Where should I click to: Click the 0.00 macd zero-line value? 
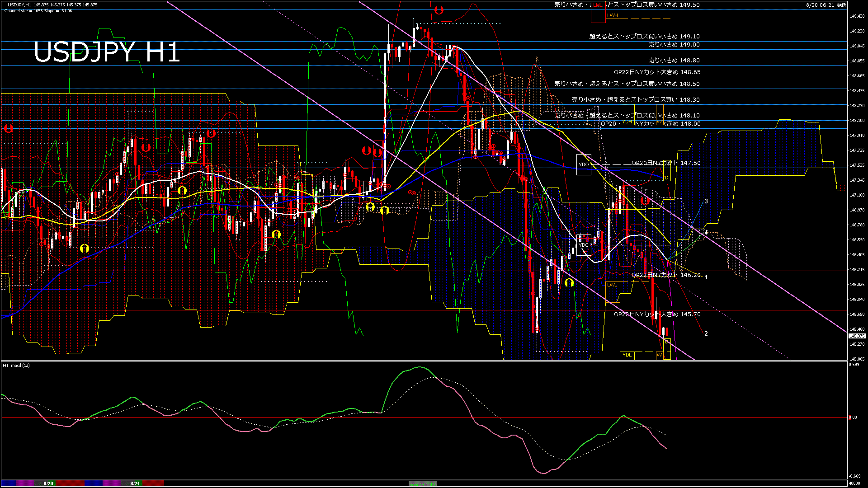pos(853,418)
